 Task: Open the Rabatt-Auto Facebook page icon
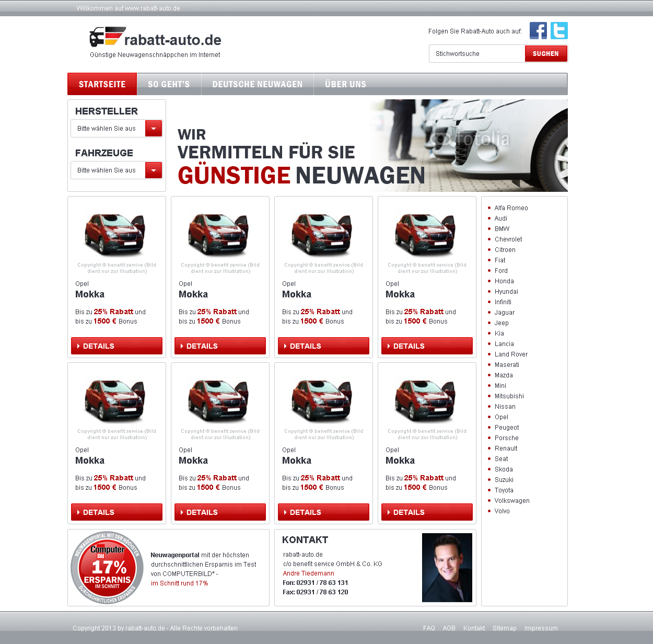pyautogui.click(x=538, y=31)
